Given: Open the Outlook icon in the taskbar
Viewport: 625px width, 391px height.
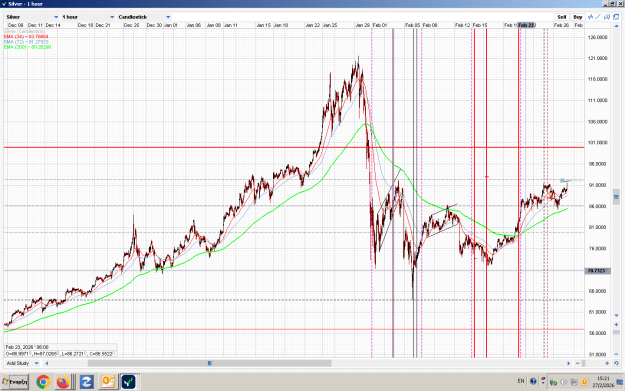Looking at the screenshot, I should (x=108, y=382).
